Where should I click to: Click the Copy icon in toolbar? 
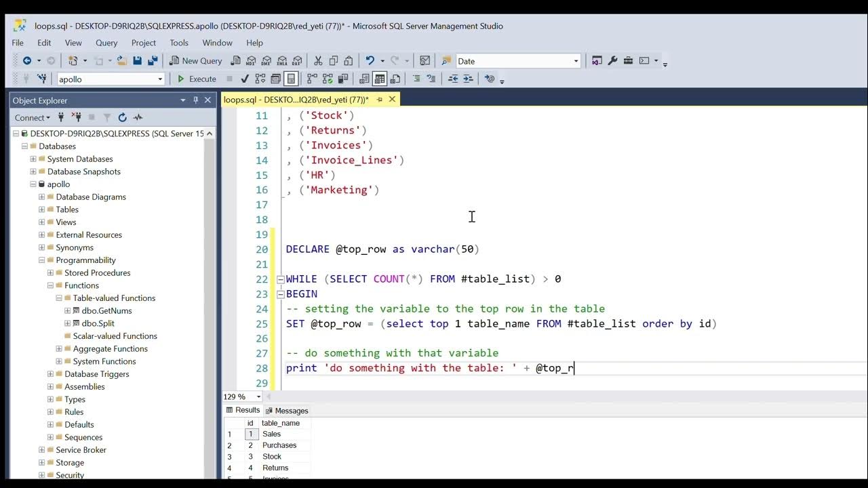click(x=333, y=61)
